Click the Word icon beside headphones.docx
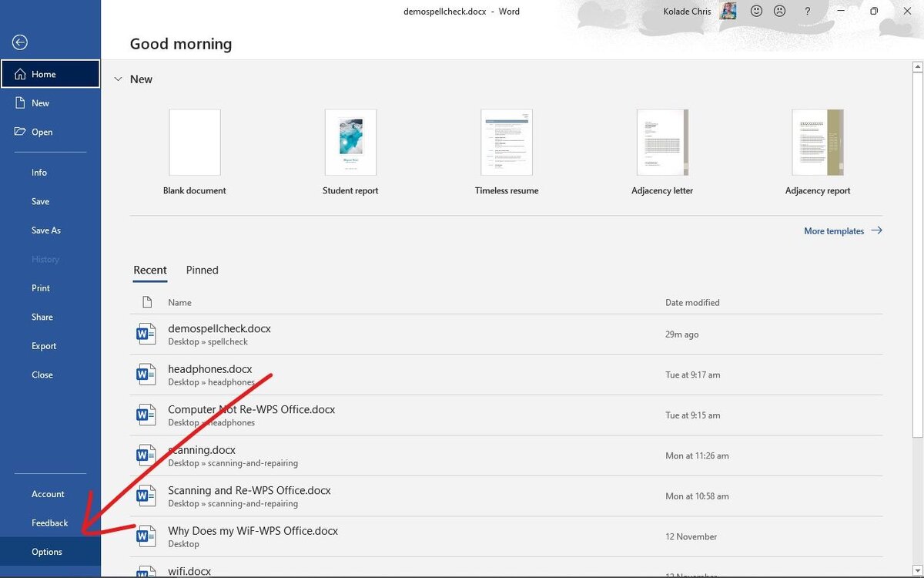924x578 pixels. tap(146, 375)
